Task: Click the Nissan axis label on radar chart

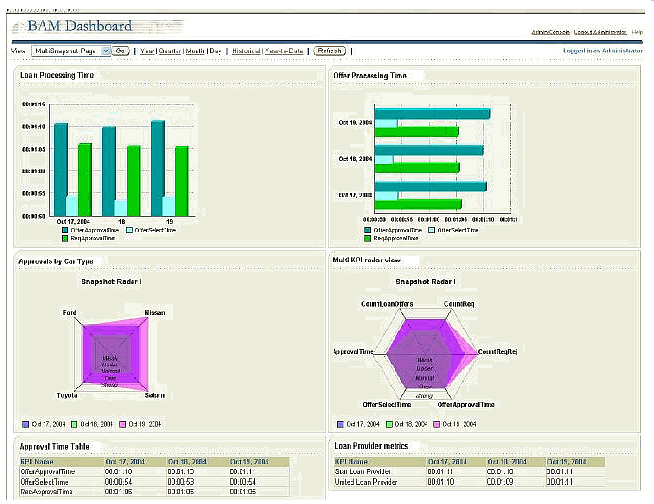Action: (x=155, y=313)
